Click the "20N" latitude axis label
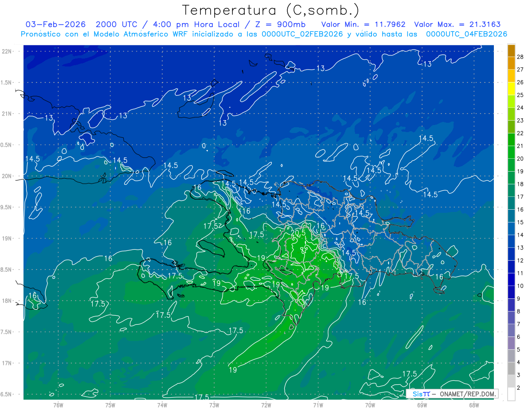 click(x=8, y=176)
